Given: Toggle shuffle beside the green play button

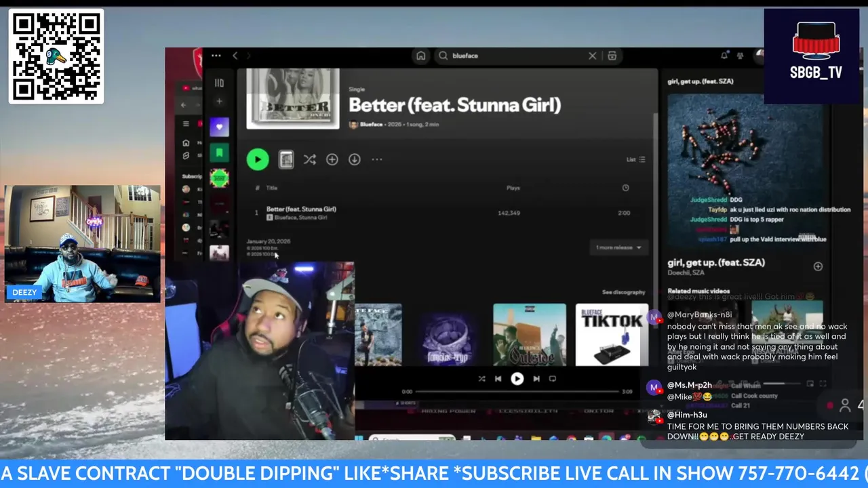Looking at the screenshot, I should tap(309, 159).
